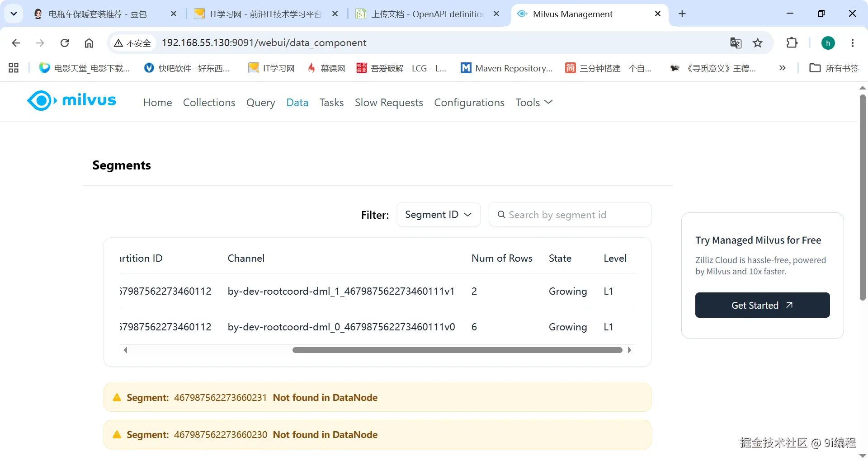Open the 所有书签 folder
The height and width of the screenshot is (461, 868).
tap(834, 68)
